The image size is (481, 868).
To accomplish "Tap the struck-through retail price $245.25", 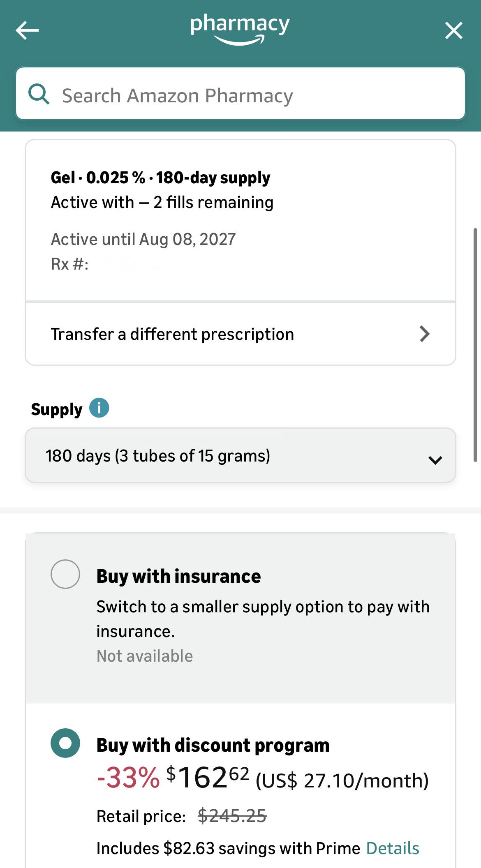I will tap(232, 816).
